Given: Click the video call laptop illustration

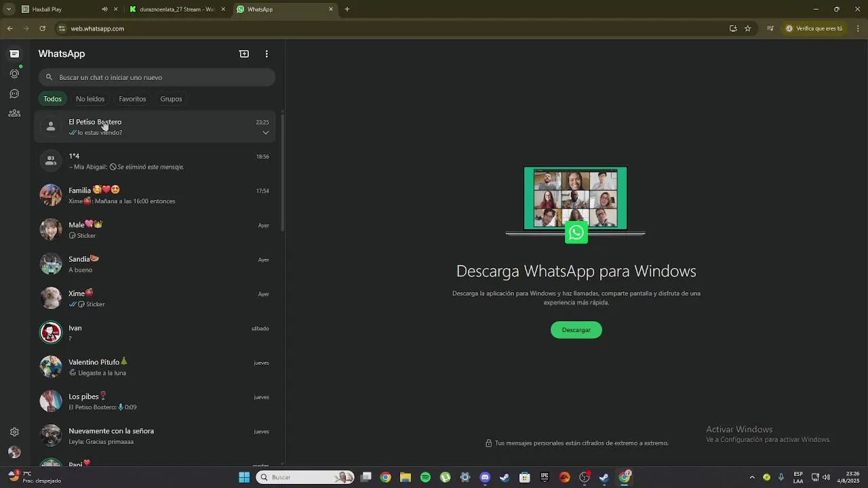Looking at the screenshot, I should pos(576,203).
